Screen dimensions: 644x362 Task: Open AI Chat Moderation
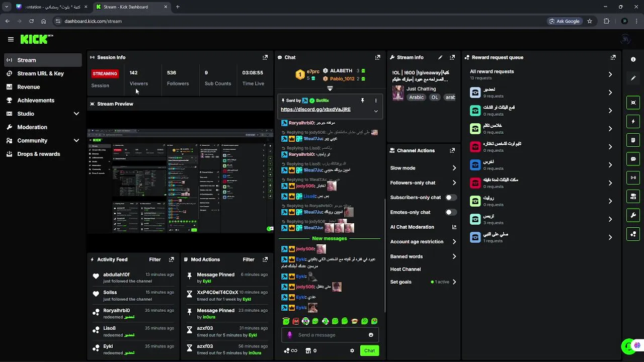tap(423, 227)
